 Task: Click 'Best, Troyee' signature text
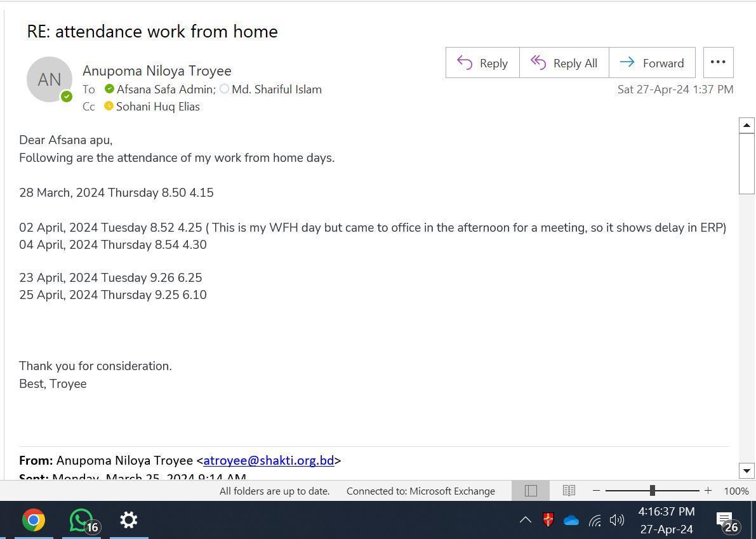point(53,384)
